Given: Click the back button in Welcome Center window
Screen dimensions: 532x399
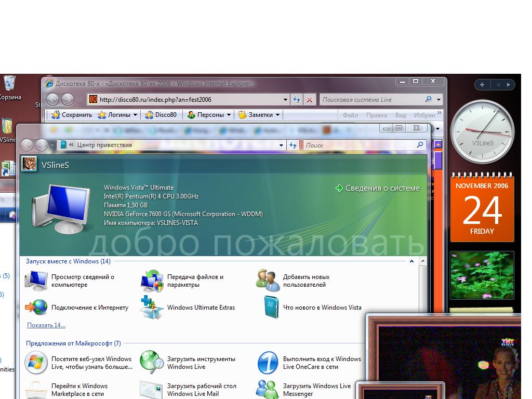Looking at the screenshot, I should (27, 145).
